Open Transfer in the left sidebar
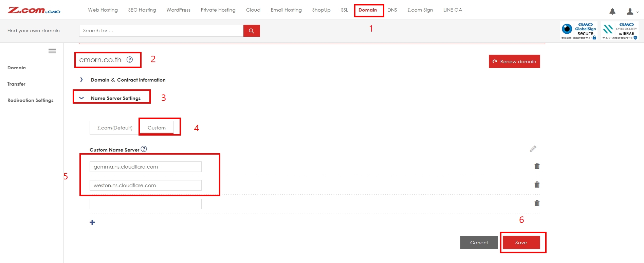 [x=16, y=84]
